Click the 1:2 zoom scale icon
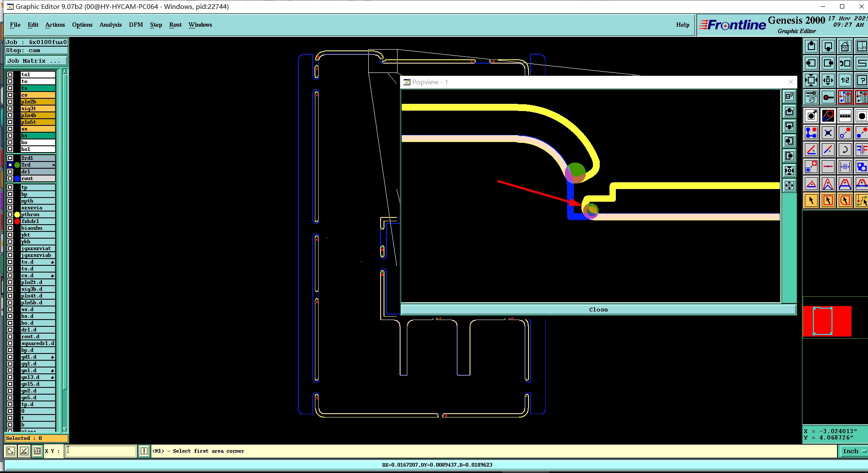Screen dimensions: 868x473 845,80
